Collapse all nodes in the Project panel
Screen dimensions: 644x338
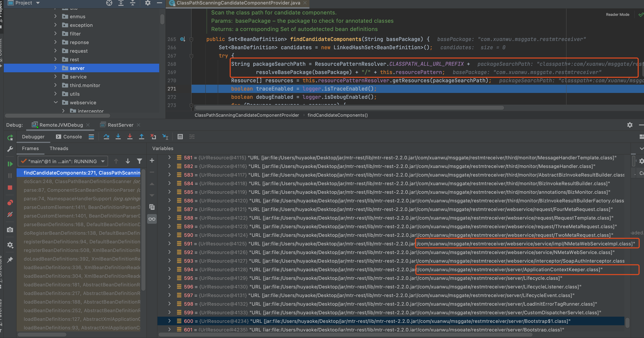(x=133, y=3)
